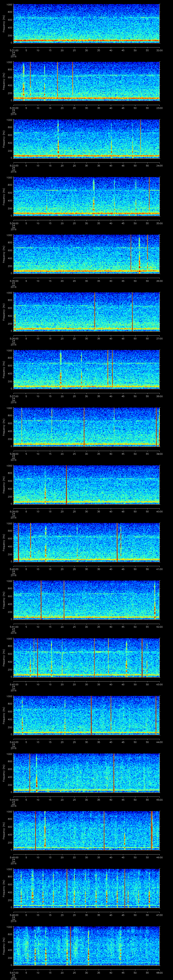This screenshot has height=980, width=173.
Task: Click the '48:00' end label of last panel
Action: pos(159,972)
